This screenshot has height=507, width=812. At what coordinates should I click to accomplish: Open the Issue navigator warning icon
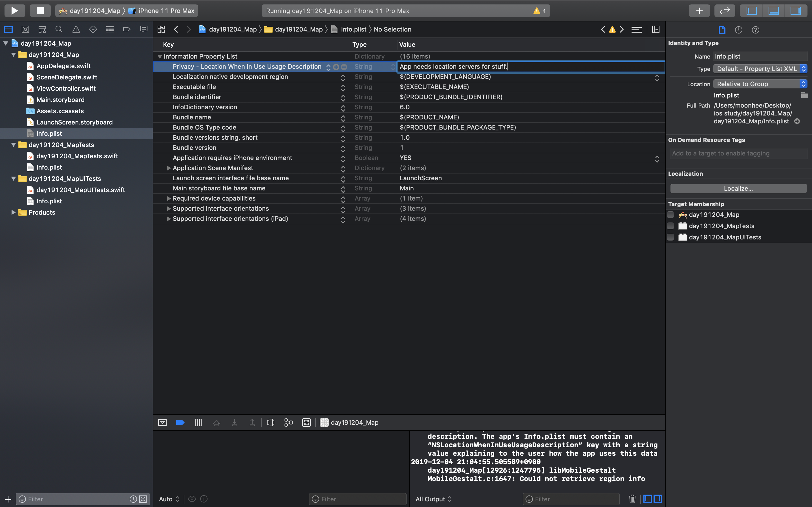click(x=76, y=30)
